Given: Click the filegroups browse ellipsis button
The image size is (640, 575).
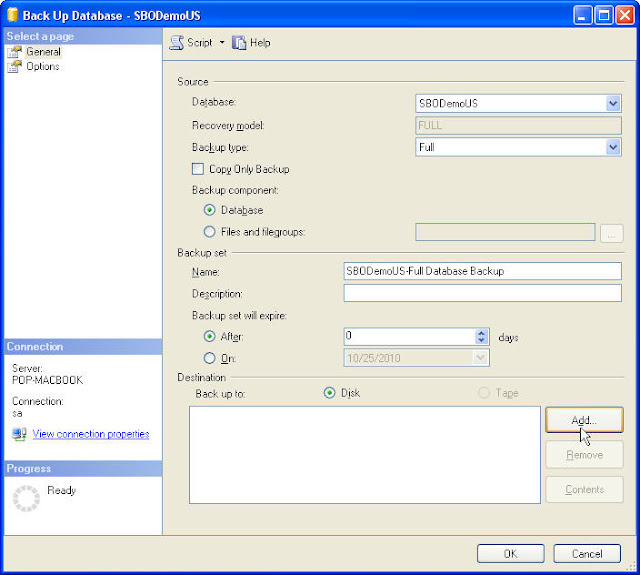Looking at the screenshot, I should [611, 233].
